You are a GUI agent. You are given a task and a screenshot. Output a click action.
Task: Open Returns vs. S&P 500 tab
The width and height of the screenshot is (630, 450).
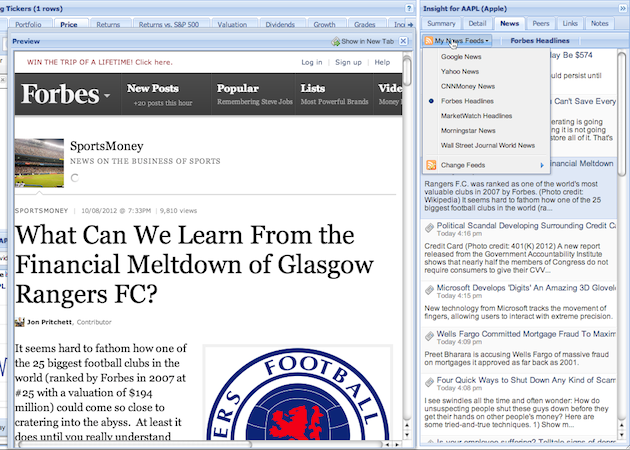pyautogui.click(x=169, y=25)
